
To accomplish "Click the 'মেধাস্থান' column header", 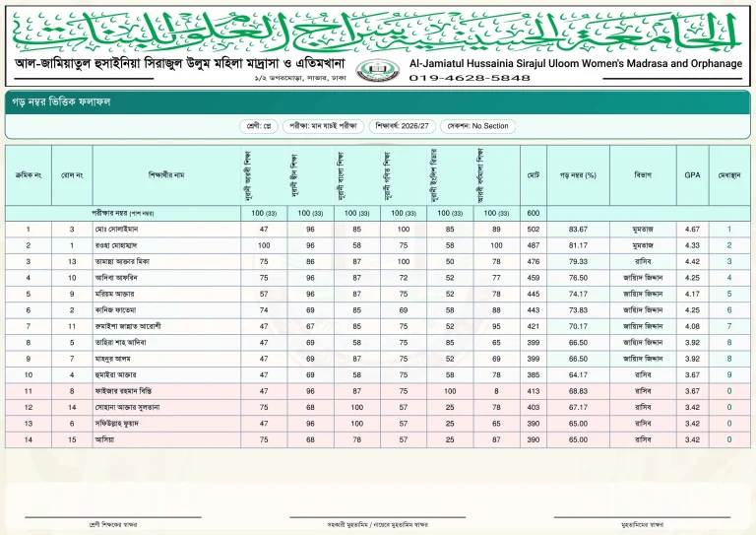I will pyautogui.click(x=729, y=175).
